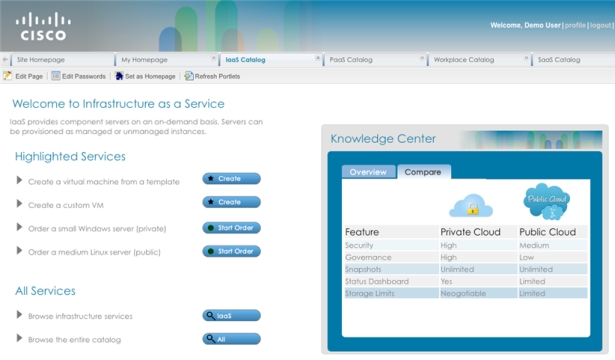
Task: Click Start Order for medium Linux server
Action: 231,251
